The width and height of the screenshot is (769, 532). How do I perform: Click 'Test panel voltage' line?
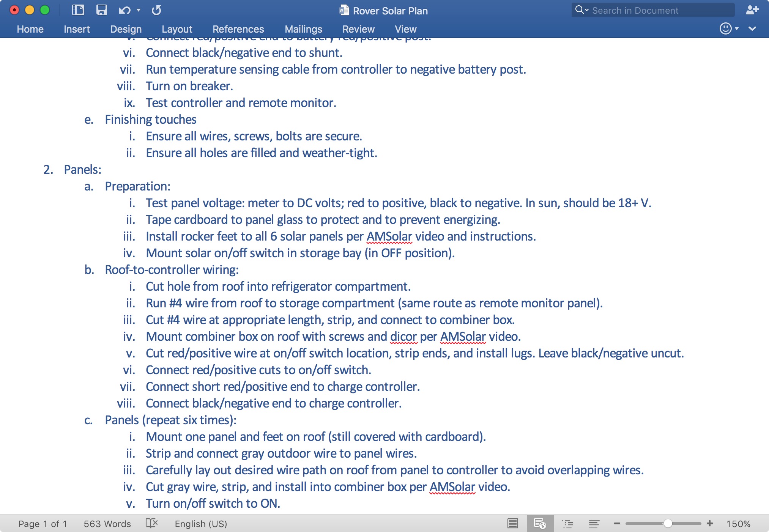(399, 203)
